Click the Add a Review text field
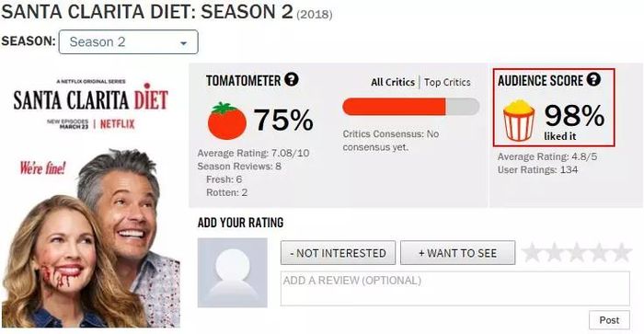The height and width of the screenshot is (334, 644). 455,288
